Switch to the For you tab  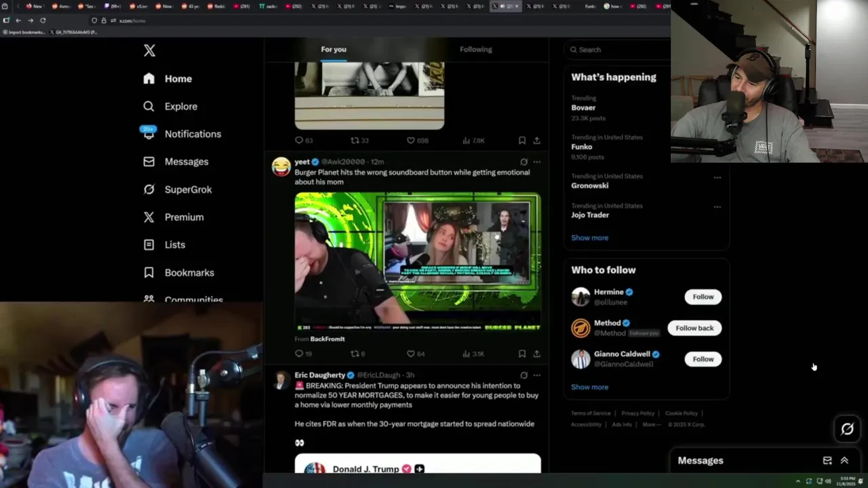tap(334, 49)
